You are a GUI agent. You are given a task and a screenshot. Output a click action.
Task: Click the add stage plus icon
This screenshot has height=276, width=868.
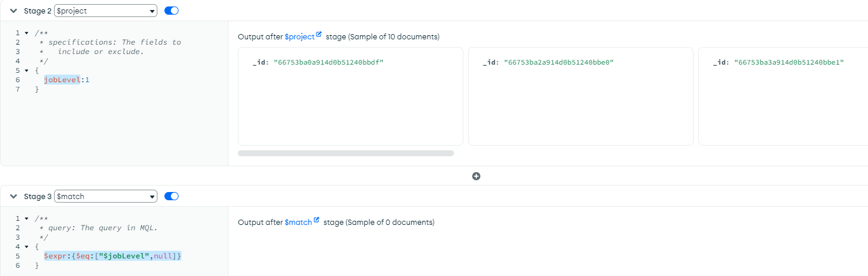coord(476,176)
